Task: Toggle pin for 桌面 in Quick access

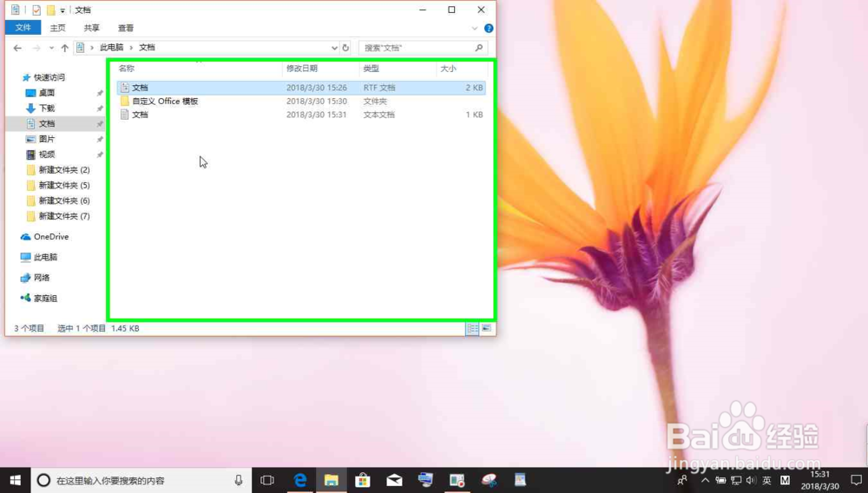Action: [100, 93]
